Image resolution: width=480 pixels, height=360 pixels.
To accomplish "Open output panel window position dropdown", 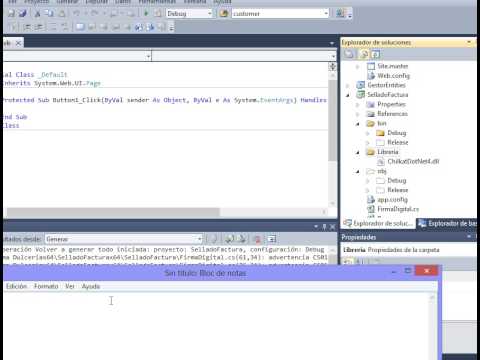I will coord(316,227).
